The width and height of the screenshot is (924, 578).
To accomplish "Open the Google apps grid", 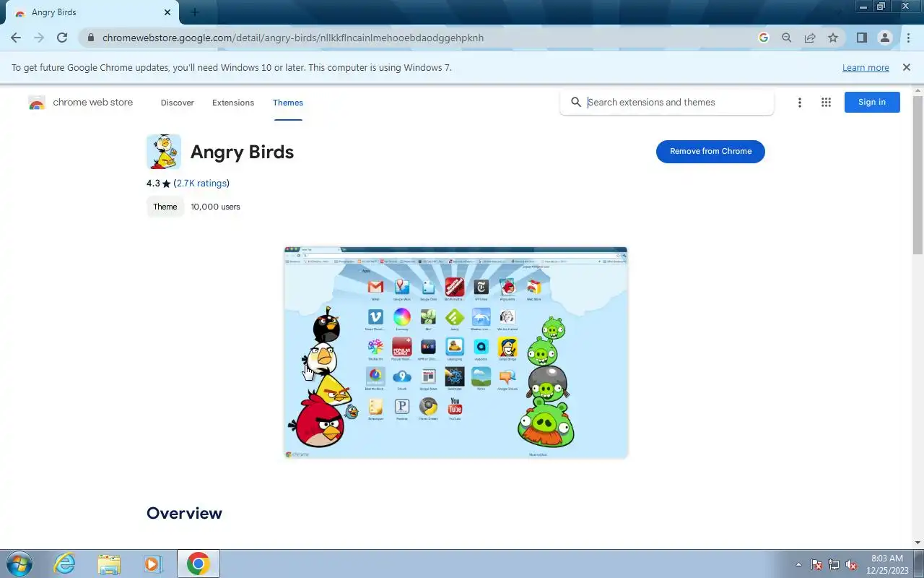I will [826, 103].
